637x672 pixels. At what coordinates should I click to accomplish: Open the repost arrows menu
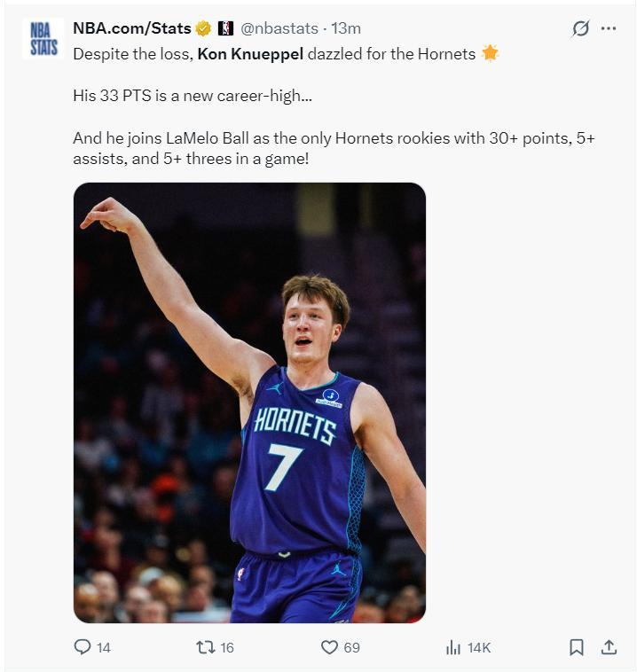tap(205, 647)
